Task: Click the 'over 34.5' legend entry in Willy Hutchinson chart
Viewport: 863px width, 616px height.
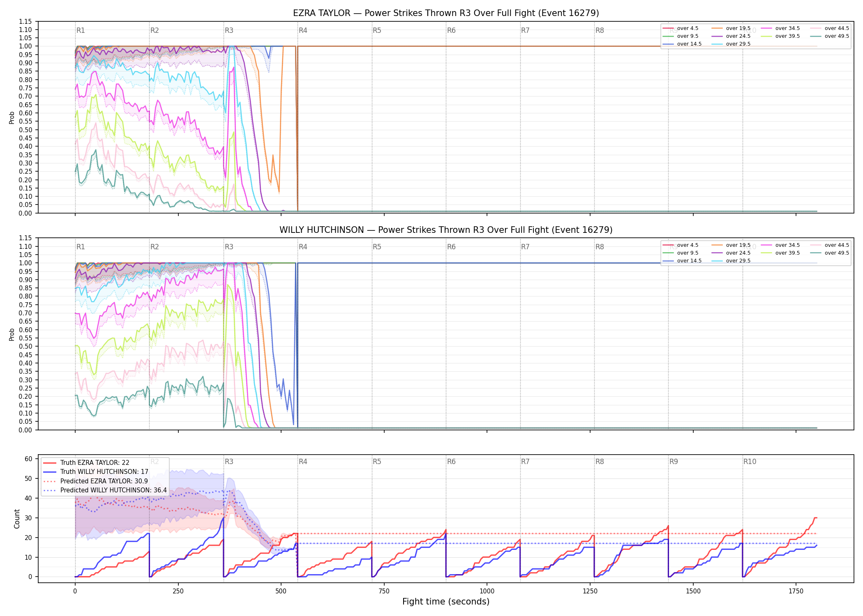Action: click(x=780, y=245)
